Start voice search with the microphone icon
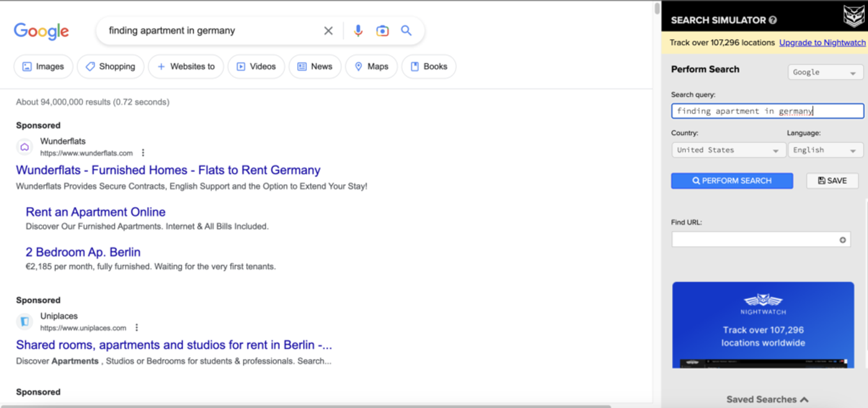868x408 pixels. [x=358, y=30]
